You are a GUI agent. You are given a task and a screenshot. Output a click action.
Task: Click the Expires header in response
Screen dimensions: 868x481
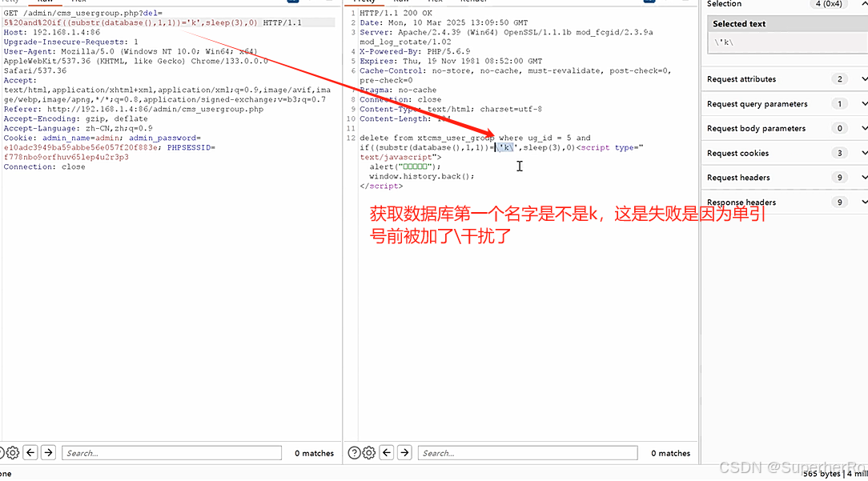pos(451,61)
